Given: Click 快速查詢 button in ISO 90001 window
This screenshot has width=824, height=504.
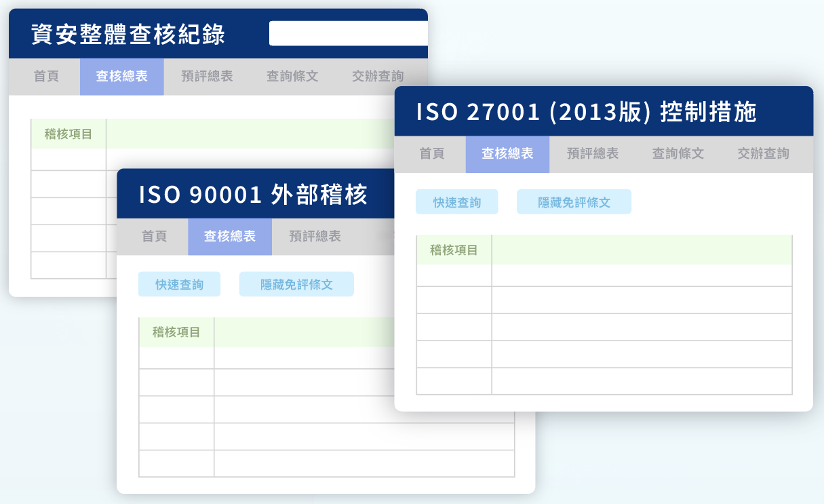Looking at the screenshot, I should [x=180, y=284].
